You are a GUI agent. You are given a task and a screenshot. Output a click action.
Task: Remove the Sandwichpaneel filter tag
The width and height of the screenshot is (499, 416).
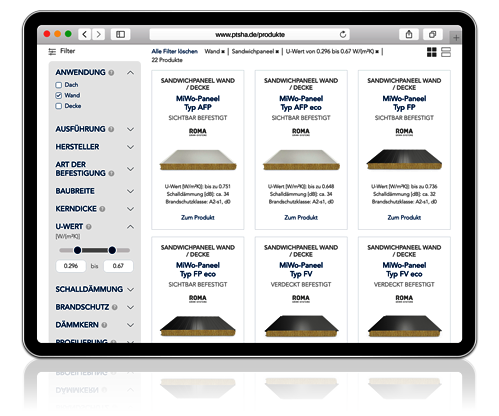[x=277, y=52]
